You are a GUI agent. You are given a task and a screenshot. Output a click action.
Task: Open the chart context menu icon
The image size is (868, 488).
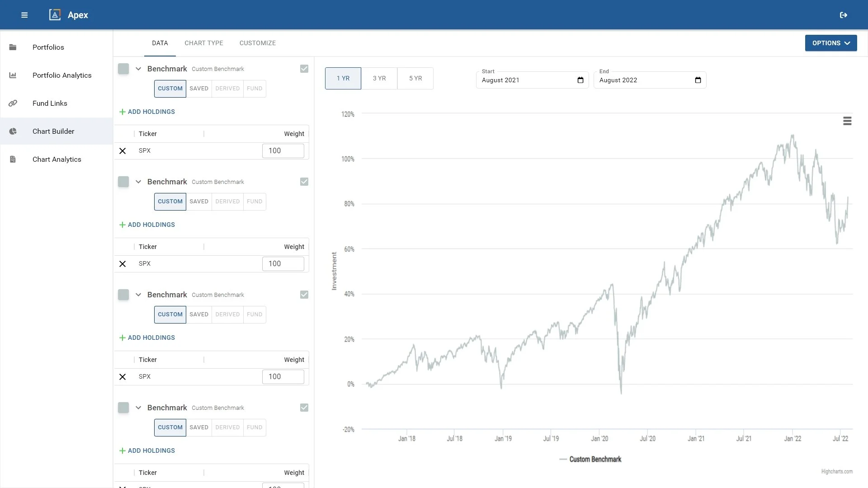847,121
